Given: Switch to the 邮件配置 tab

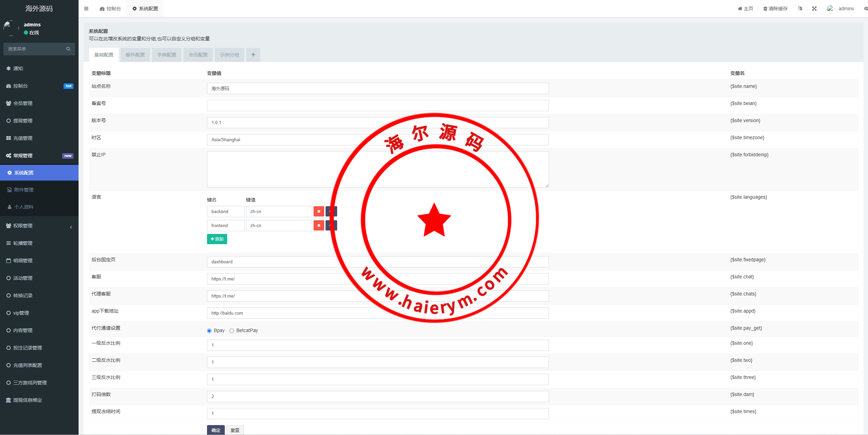Looking at the screenshot, I should (x=135, y=55).
